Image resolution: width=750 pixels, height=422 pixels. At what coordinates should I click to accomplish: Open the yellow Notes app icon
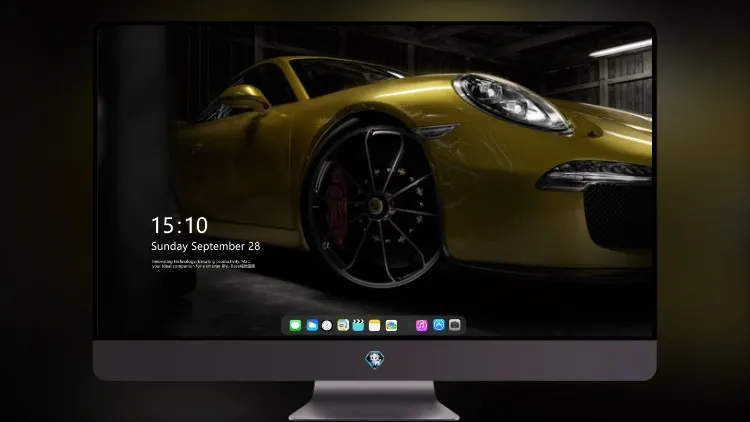click(x=375, y=325)
